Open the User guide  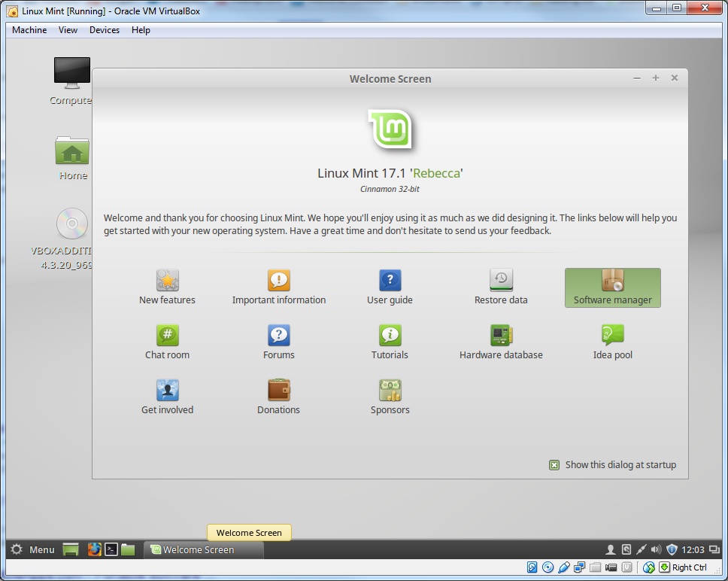point(390,287)
